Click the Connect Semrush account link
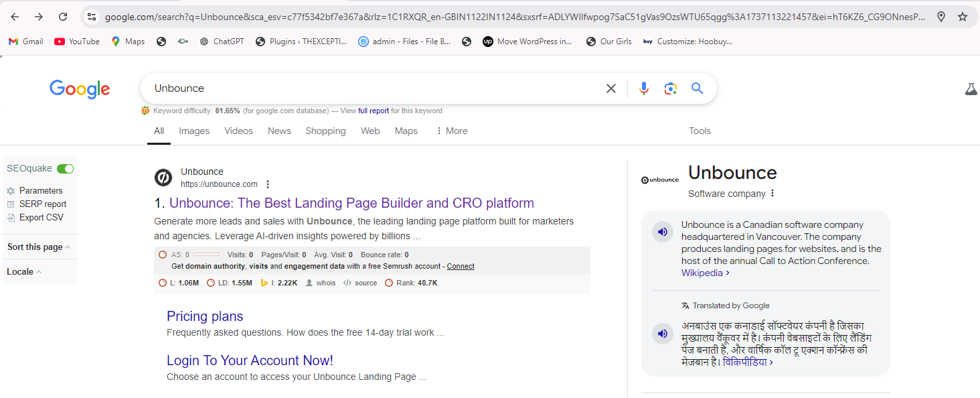The image size is (980, 398). tap(461, 266)
